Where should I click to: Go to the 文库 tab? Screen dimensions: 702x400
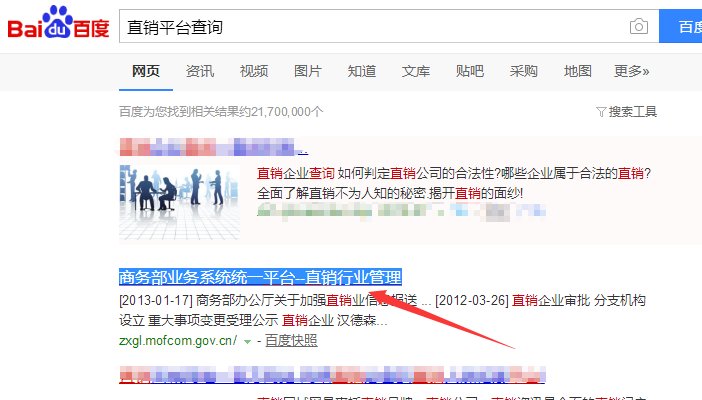click(415, 71)
